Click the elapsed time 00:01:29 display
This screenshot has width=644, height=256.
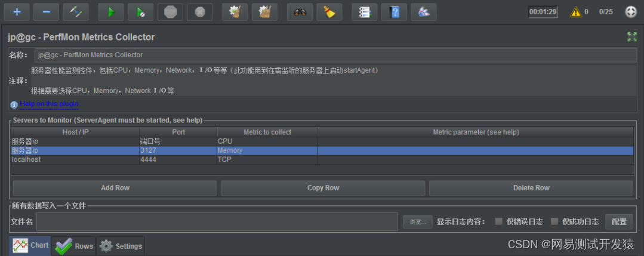[543, 12]
